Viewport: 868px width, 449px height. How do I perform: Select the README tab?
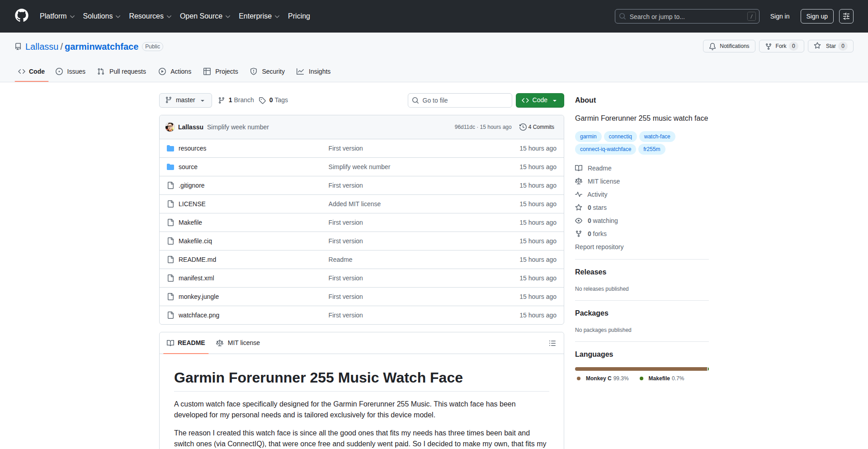click(x=186, y=343)
